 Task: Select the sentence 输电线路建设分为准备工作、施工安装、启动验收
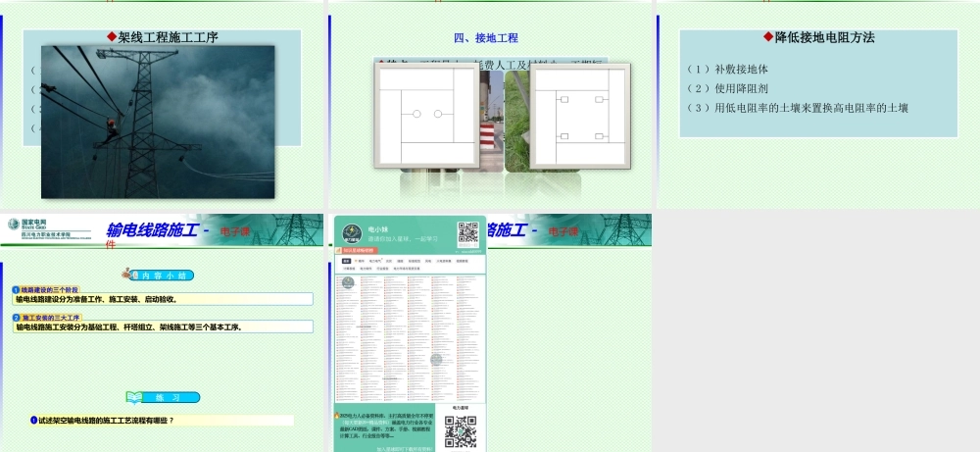click(x=97, y=299)
